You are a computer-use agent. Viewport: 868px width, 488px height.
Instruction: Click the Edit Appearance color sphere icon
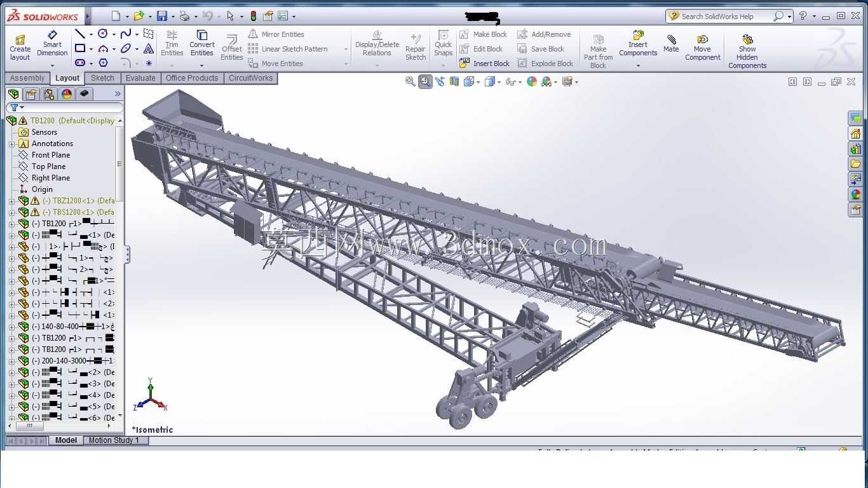pyautogui.click(x=532, y=81)
